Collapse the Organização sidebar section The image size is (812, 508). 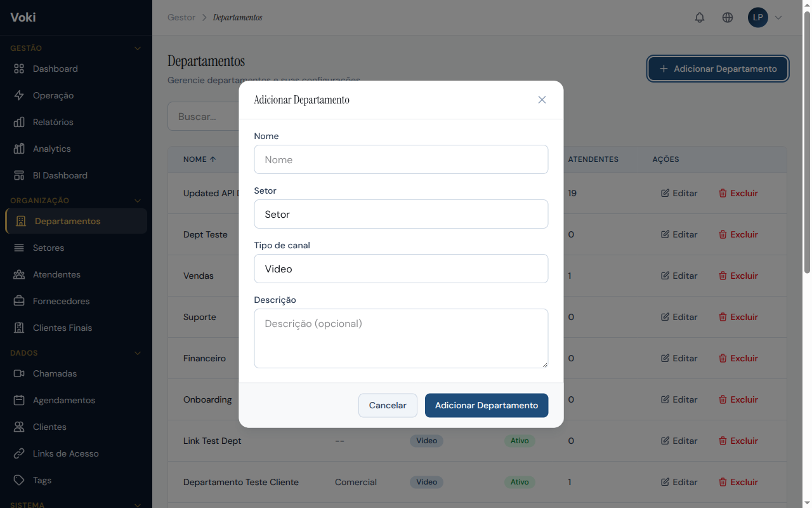click(x=138, y=201)
